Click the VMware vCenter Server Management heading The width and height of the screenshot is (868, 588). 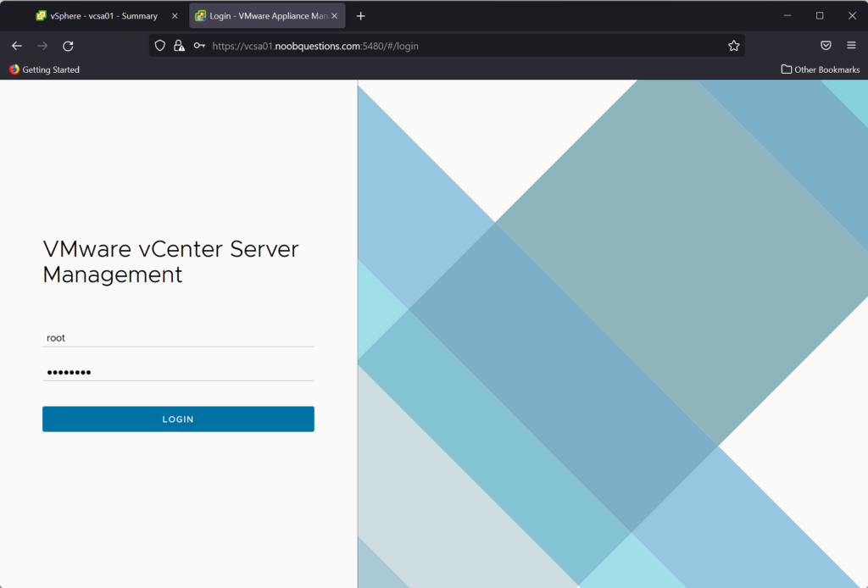[170, 262]
